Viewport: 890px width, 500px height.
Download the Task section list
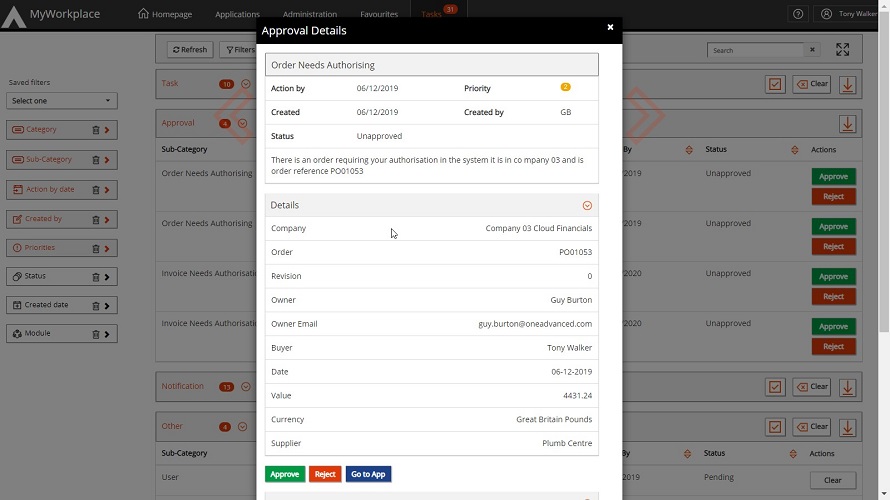(x=847, y=85)
